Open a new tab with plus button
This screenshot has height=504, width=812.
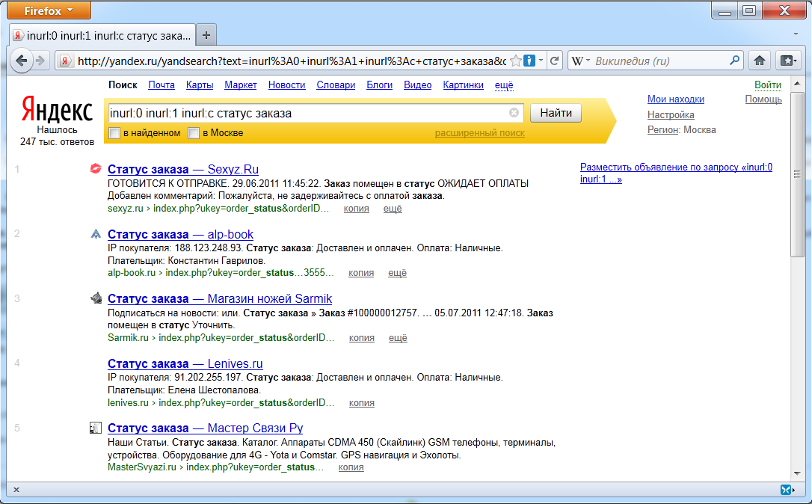click(x=207, y=34)
